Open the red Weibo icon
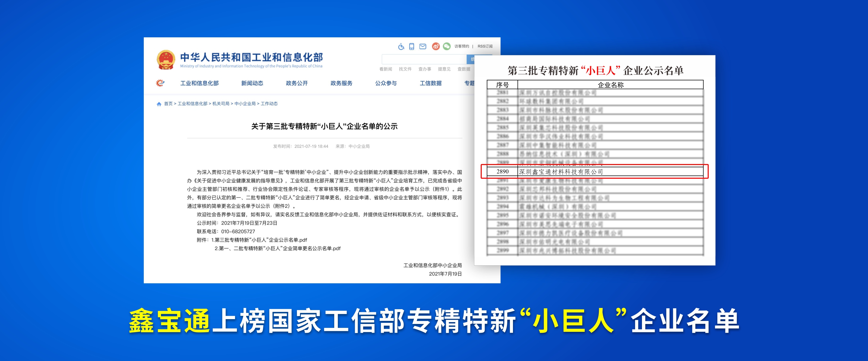The image size is (868, 361). (x=436, y=46)
